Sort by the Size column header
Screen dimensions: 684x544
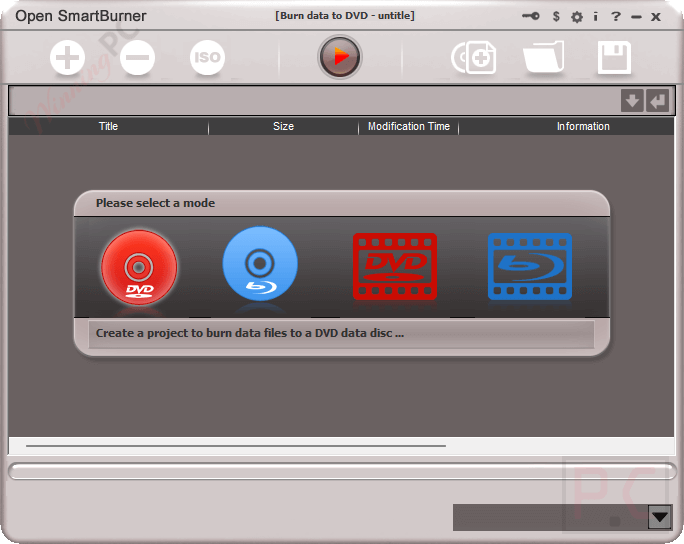(284, 127)
